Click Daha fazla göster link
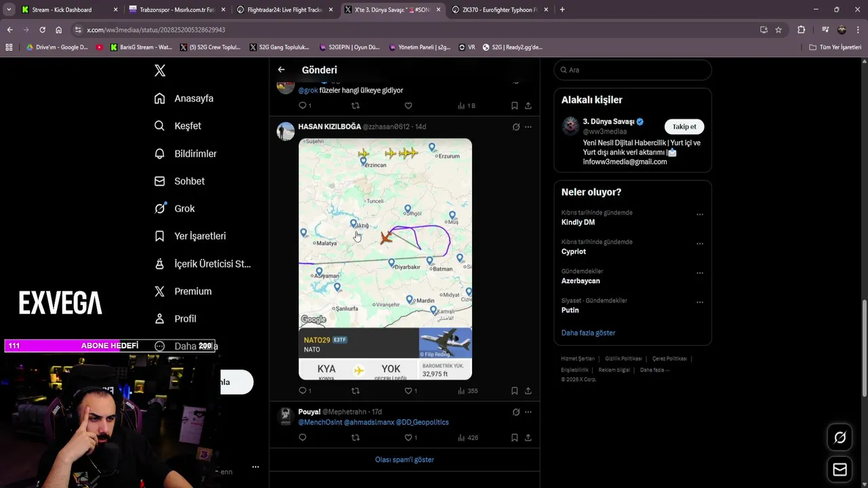This screenshot has width=868, height=488. click(588, 333)
